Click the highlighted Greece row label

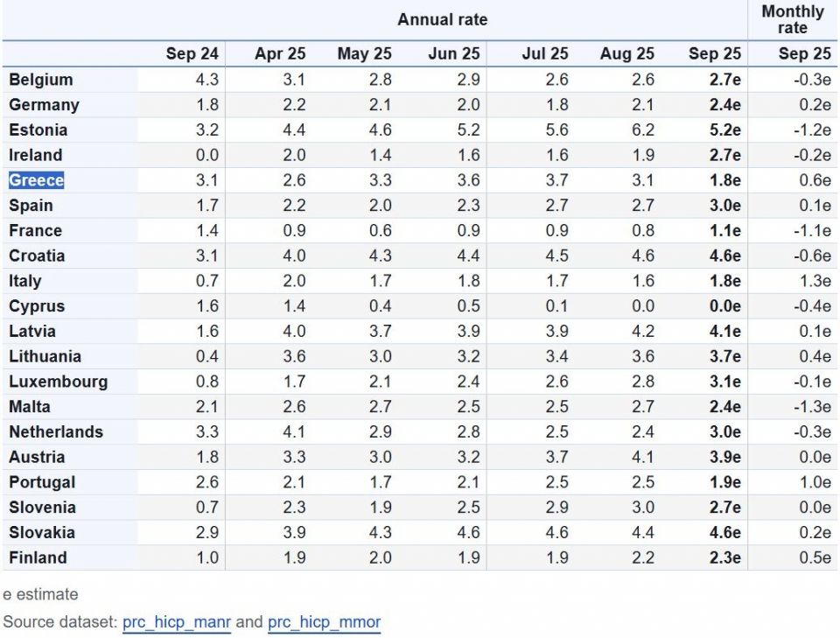(37, 180)
